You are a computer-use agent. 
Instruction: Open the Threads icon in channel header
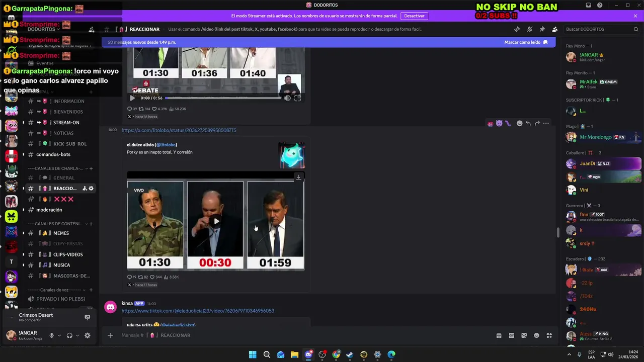click(x=517, y=29)
